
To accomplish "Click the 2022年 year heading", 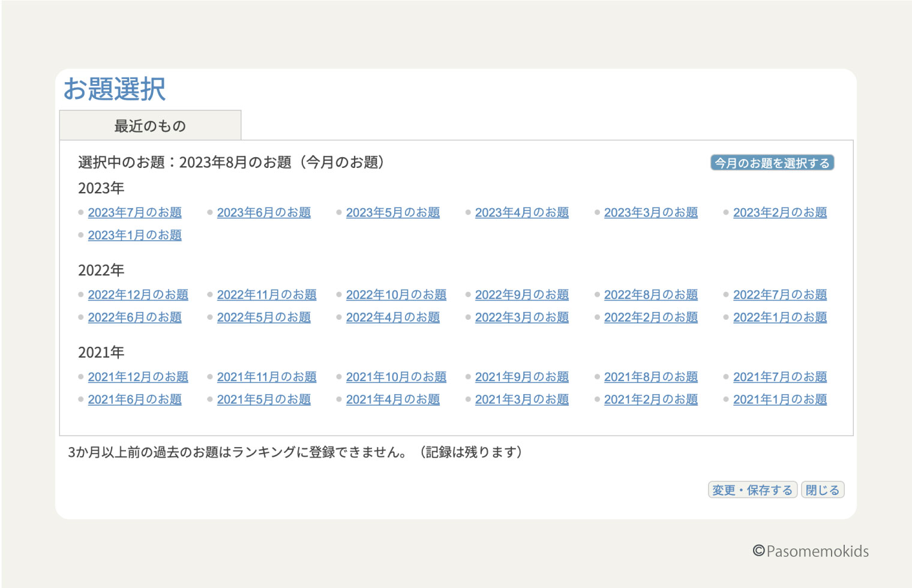I will [101, 270].
